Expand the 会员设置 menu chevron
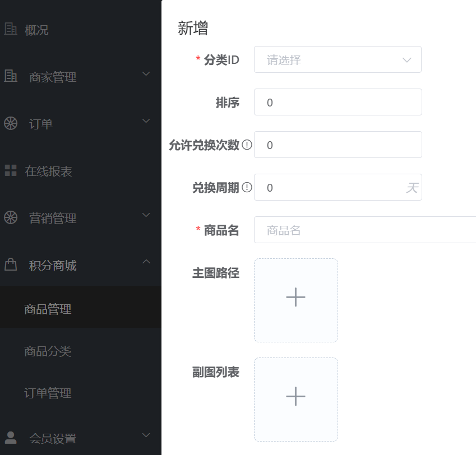The width and height of the screenshot is (476, 455). [x=146, y=436]
